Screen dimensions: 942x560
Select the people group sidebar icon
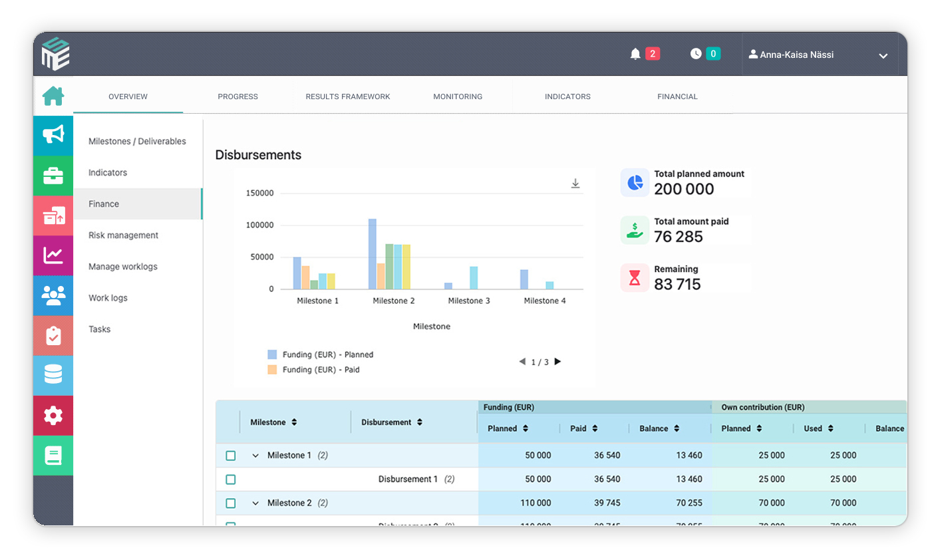pos(53,295)
